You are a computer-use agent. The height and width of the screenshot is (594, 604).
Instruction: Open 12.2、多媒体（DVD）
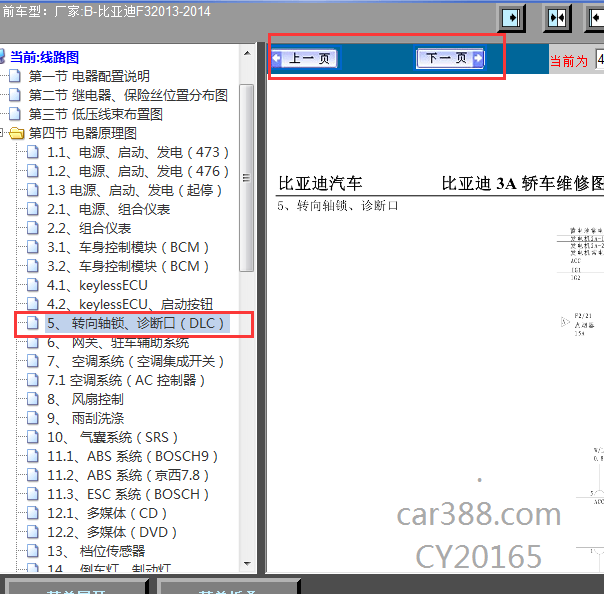coord(112,532)
